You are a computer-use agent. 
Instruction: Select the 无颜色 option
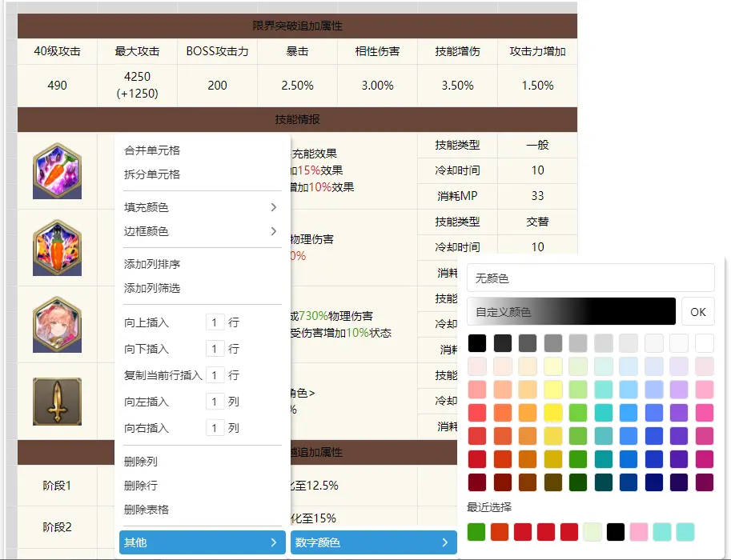[590, 278]
